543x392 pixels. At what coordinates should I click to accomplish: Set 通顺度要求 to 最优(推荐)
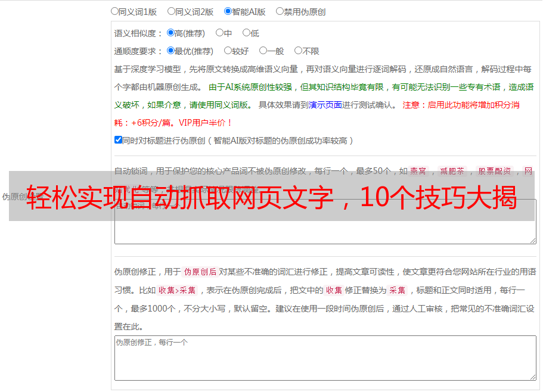pos(170,51)
